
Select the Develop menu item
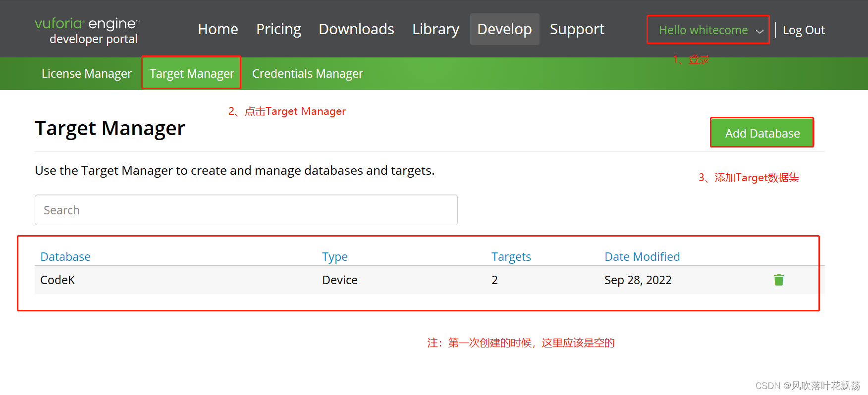point(504,29)
